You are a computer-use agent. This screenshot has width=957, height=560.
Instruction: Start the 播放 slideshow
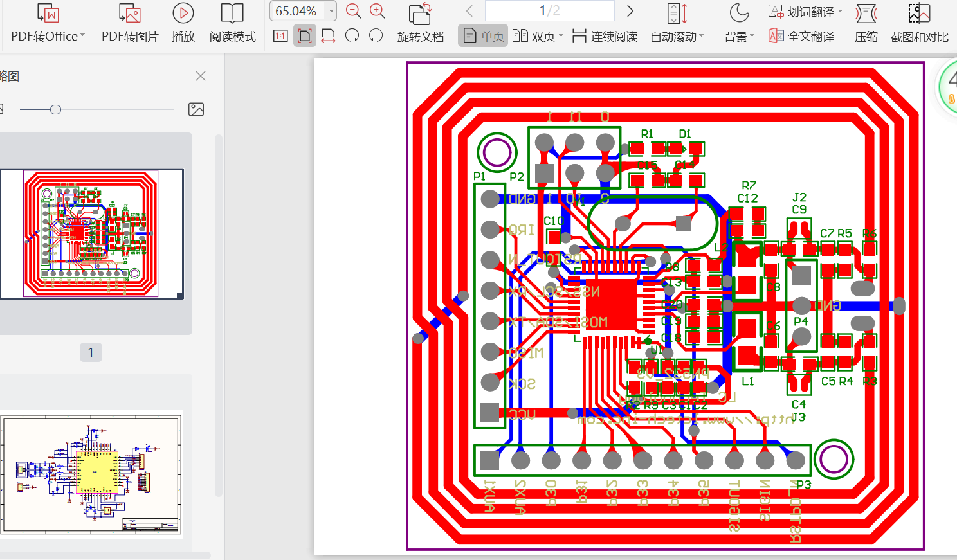click(183, 23)
